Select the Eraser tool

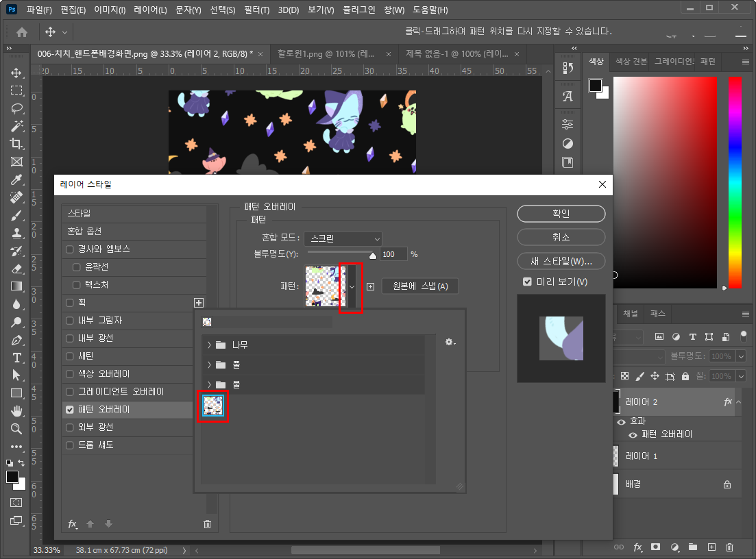pyautogui.click(x=16, y=269)
